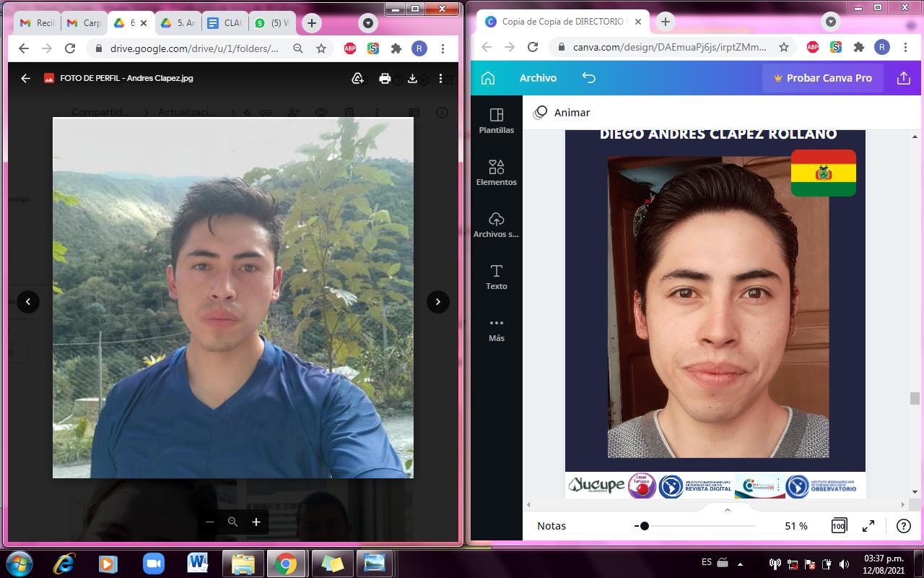This screenshot has height=578, width=924.
Task: Reload the Google Drive page
Action: click(70, 48)
